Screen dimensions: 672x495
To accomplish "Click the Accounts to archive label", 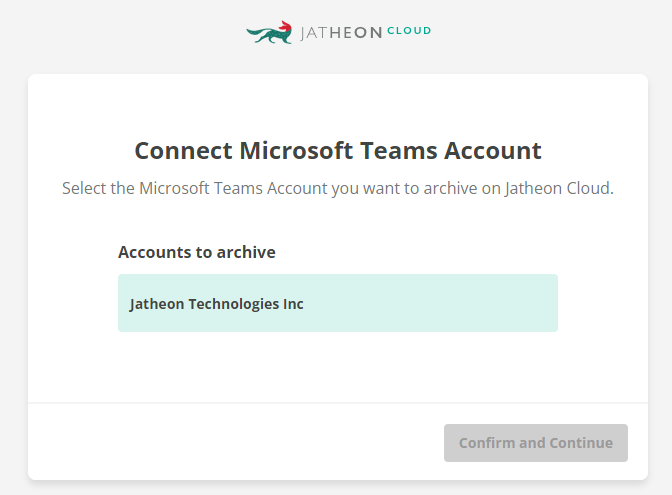I will [197, 252].
